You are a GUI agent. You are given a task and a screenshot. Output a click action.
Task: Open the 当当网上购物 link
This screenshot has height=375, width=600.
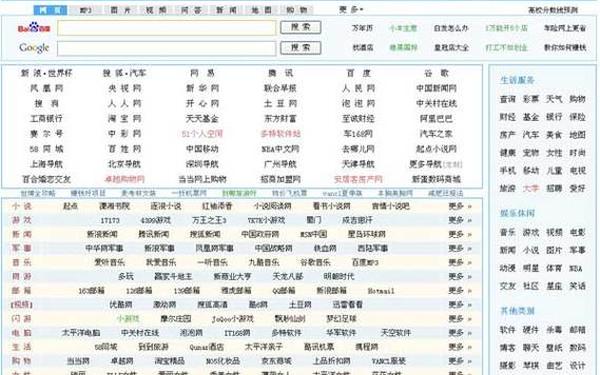coord(202,179)
